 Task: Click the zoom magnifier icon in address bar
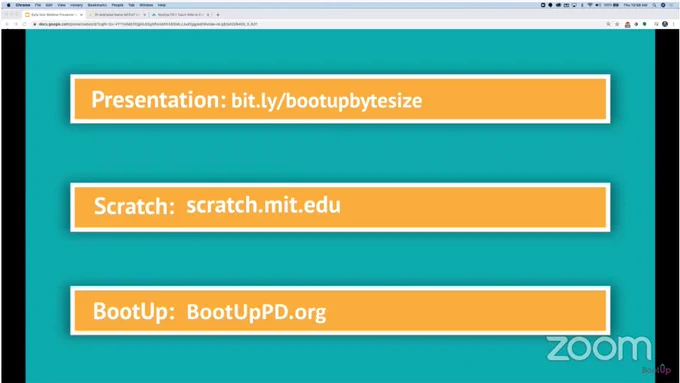click(608, 24)
